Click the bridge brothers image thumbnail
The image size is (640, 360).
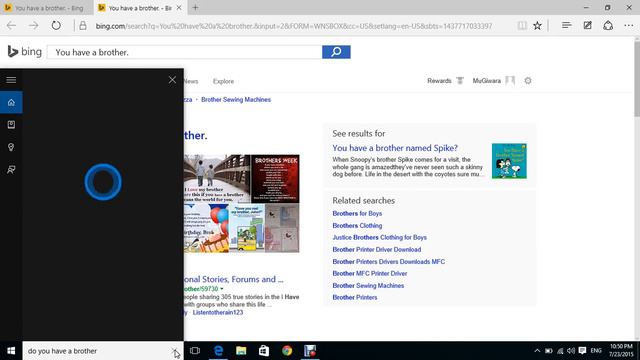[217, 179]
